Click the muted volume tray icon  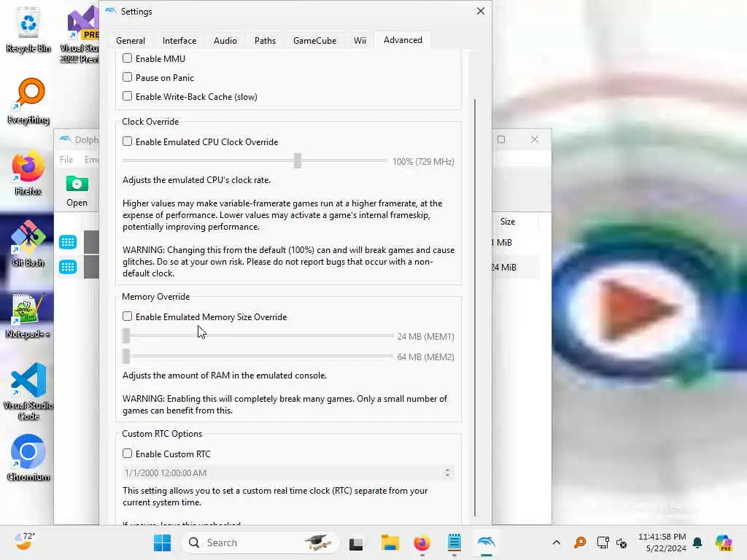click(x=622, y=542)
